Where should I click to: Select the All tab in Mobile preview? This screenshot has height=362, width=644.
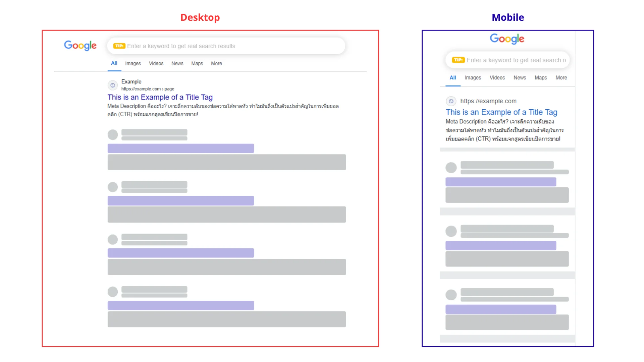pos(453,78)
